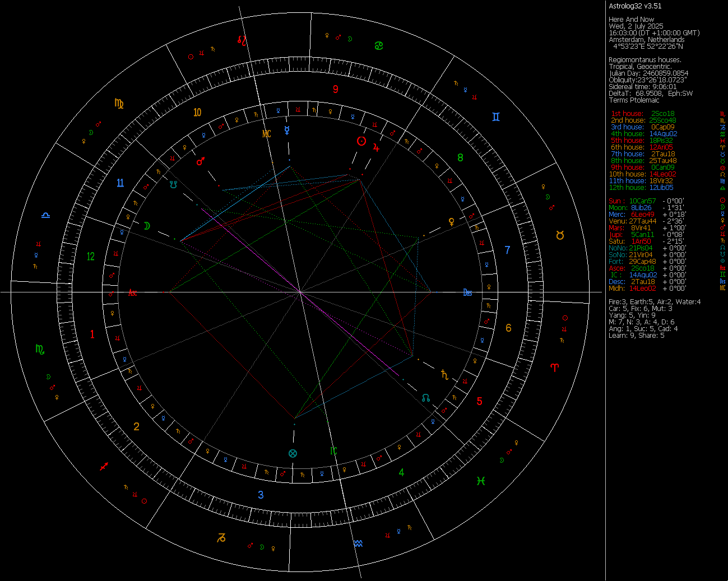The image size is (728, 581).
Task: Select the orange Saturn planet glyph
Action: pos(444,374)
